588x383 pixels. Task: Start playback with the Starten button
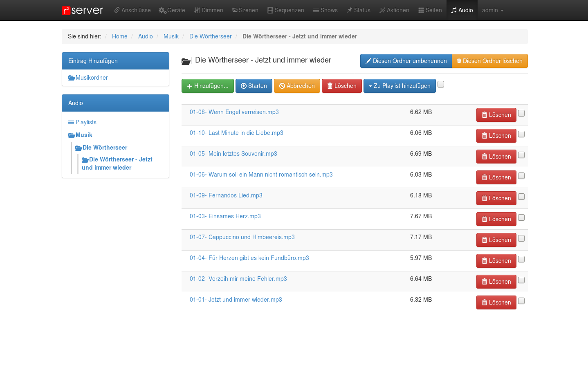254,86
